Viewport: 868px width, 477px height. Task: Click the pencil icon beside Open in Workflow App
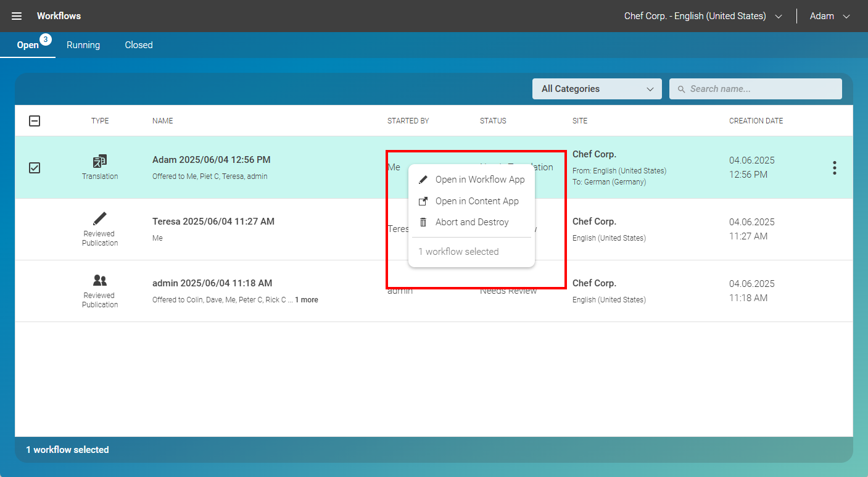click(423, 179)
